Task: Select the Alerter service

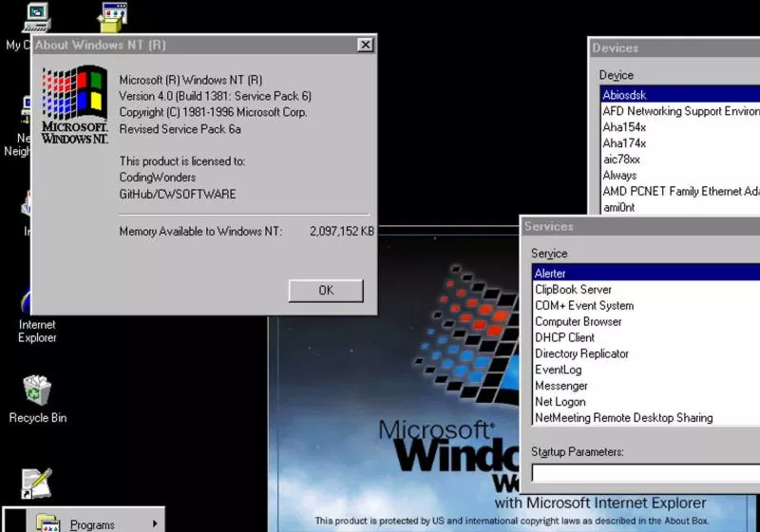Action: pos(646,273)
